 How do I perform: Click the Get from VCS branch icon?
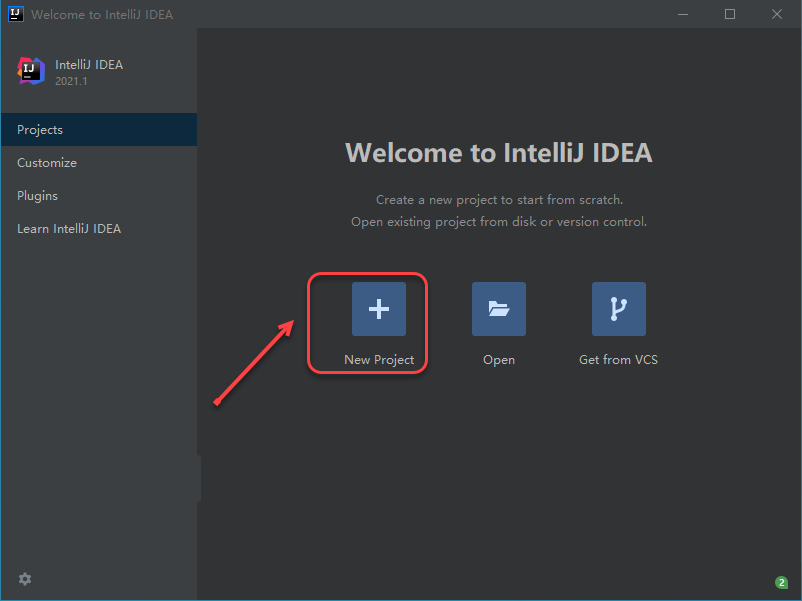(618, 309)
